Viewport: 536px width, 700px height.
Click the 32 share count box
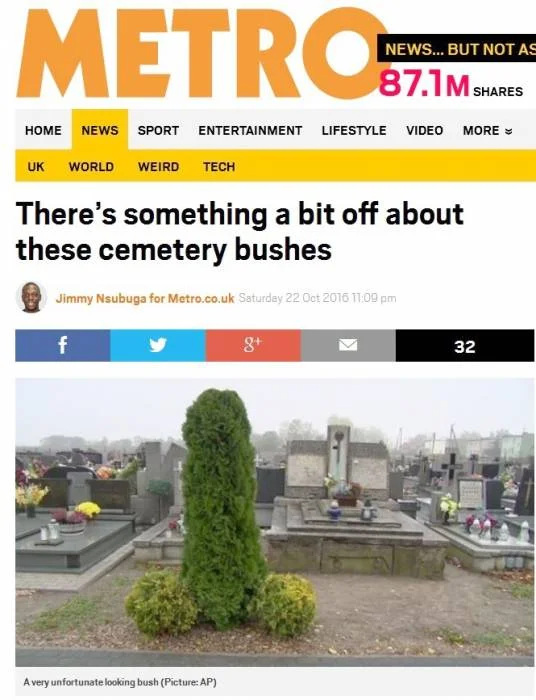pos(465,345)
